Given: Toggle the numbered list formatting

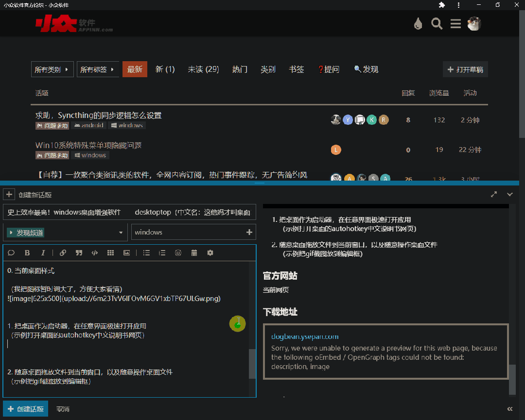Looking at the screenshot, I should click(162, 252).
